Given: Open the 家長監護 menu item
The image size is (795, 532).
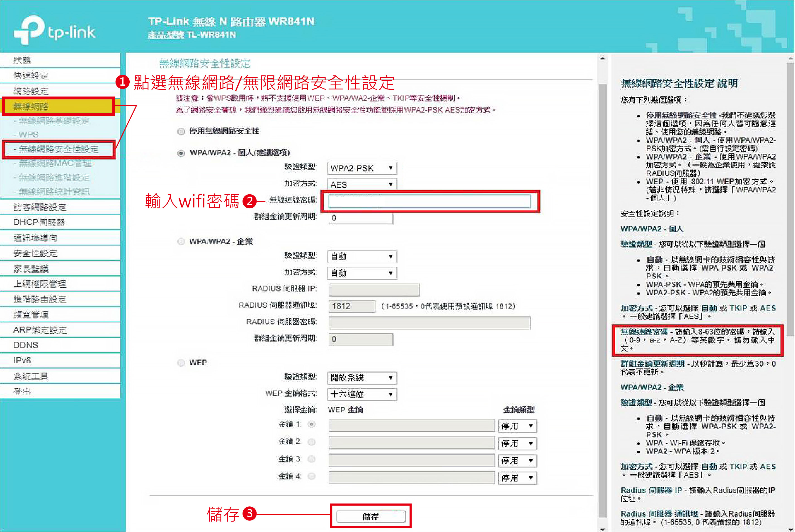Looking at the screenshot, I should 60,269.
